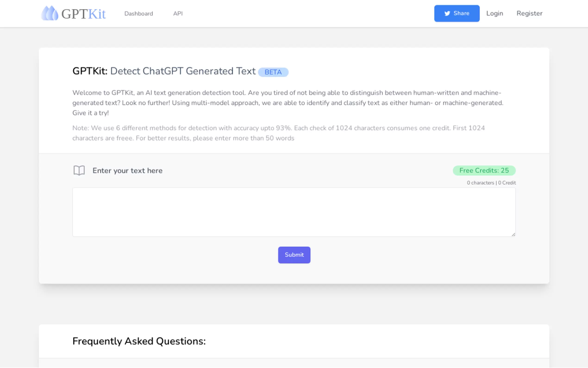Click the Free Credits: 25 badge
The image size is (588, 368).
[x=484, y=170]
